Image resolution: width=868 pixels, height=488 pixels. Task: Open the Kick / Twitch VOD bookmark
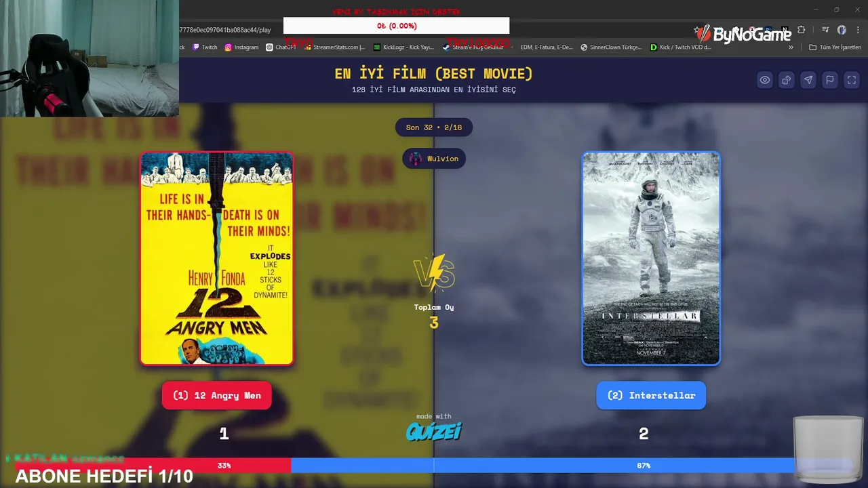[x=680, y=47]
